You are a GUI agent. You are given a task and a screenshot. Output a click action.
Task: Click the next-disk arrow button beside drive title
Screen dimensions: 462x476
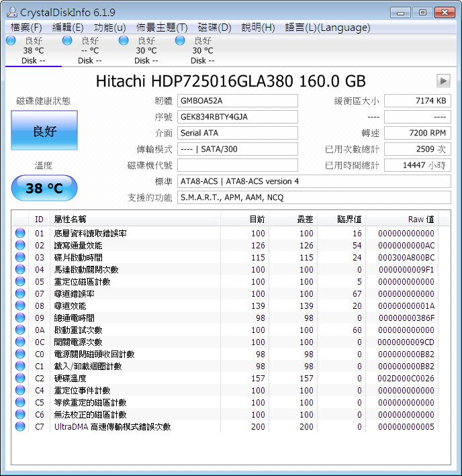click(x=443, y=81)
